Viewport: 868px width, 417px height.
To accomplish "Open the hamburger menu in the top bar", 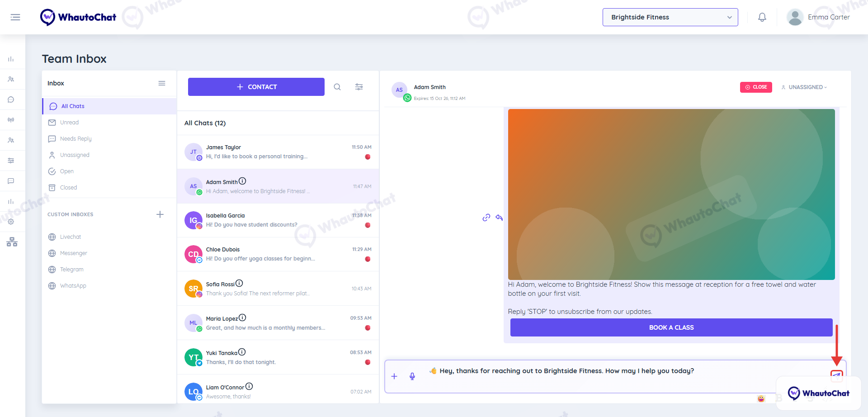I will pos(15,17).
